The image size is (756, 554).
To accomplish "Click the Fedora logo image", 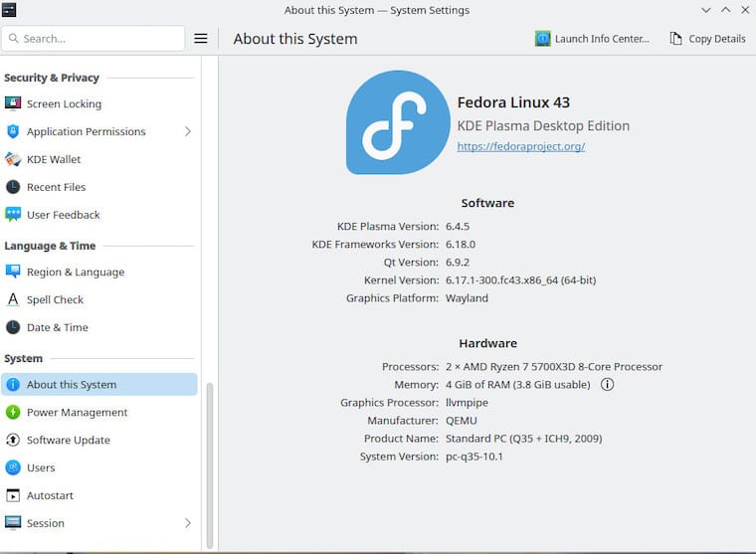I will [x=398, y=122].
